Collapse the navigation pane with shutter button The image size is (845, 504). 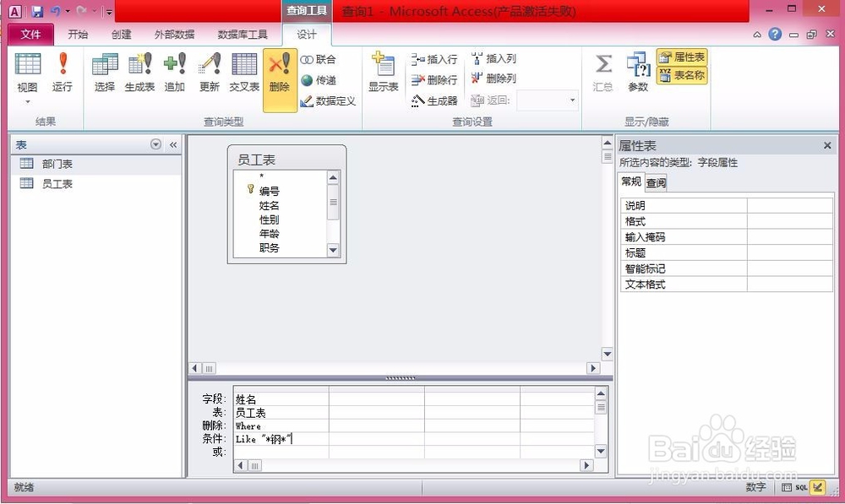click(173, 144)
